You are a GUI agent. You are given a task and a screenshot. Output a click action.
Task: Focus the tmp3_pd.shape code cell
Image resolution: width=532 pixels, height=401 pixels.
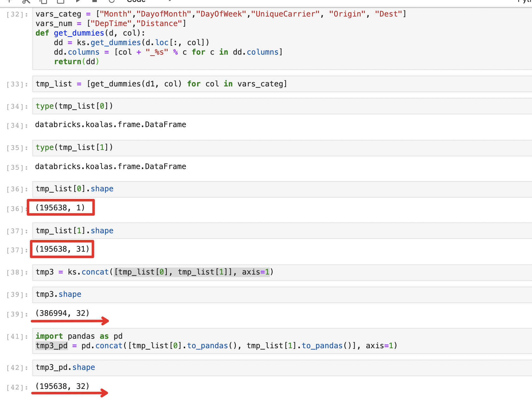(x=282, y=368)
